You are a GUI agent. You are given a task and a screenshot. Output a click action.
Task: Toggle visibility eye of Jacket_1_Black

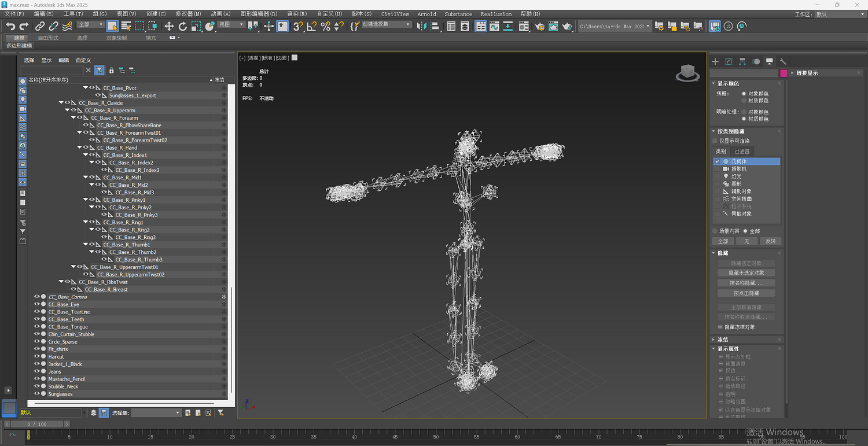pos(37,364)
